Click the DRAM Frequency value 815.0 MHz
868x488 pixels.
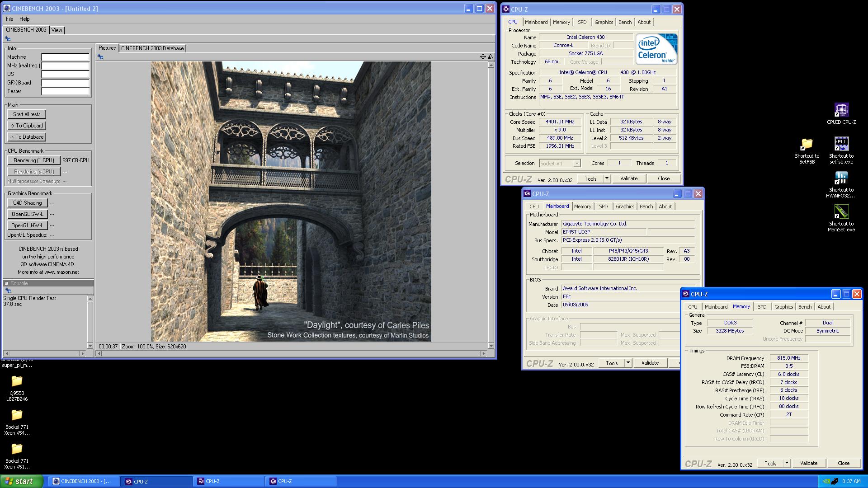tap(789, 358)
